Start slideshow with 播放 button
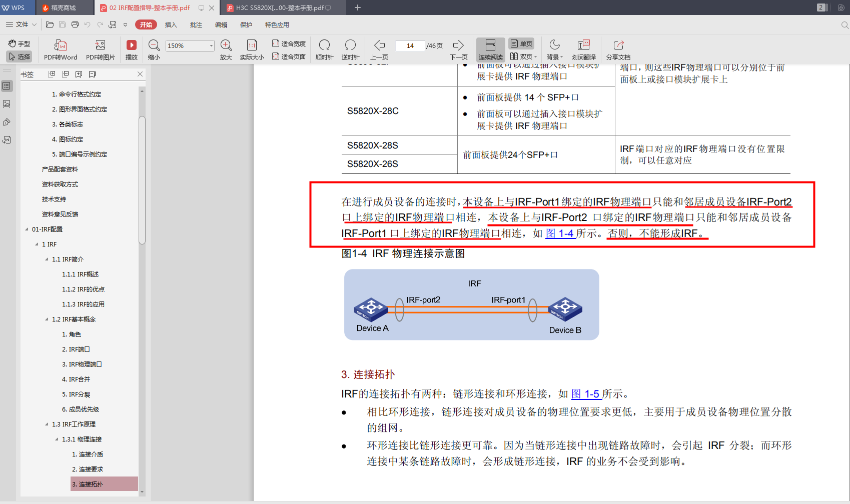This screenshot has width=850, height=504. [x=132, y=50]
